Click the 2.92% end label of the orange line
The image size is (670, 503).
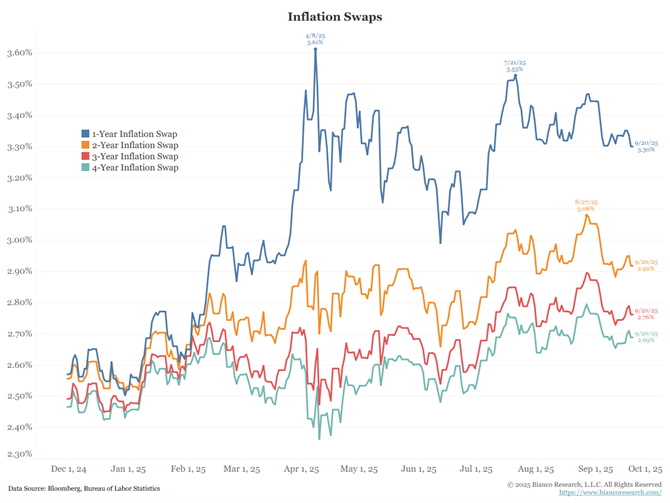tap(645, 265)
